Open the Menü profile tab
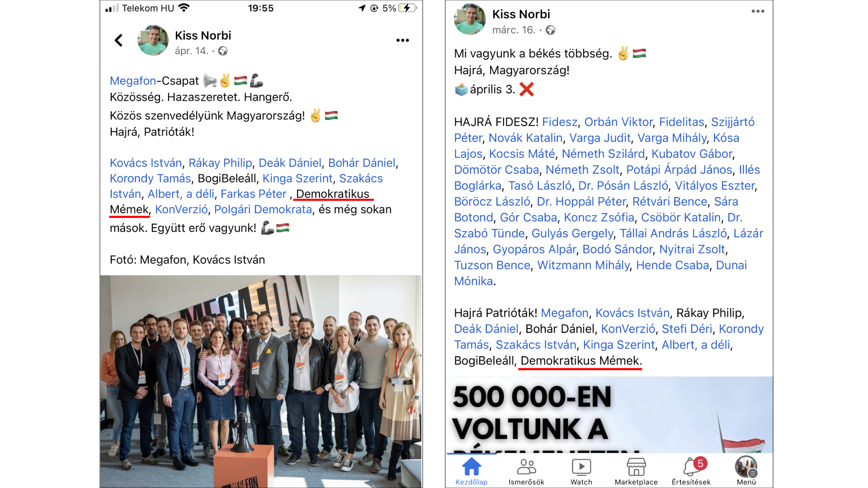The width and height of the screenshot is (868, 488). tap(746, 471)
